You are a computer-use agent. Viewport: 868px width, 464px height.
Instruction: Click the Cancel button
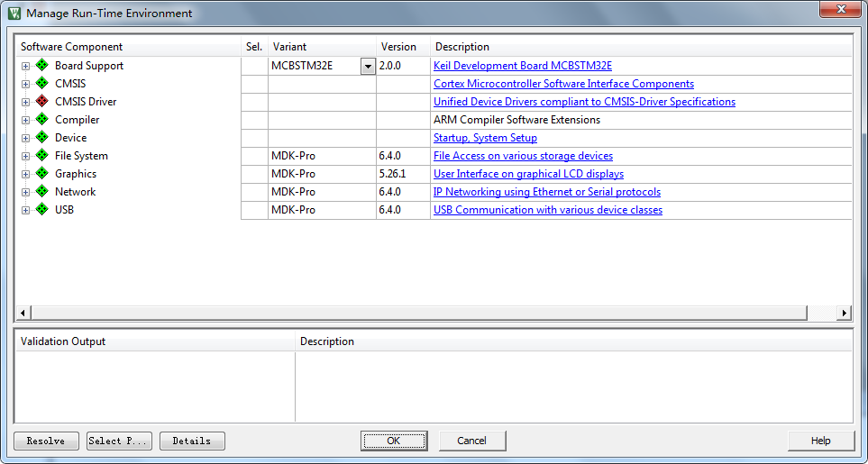tap(472, 441)
